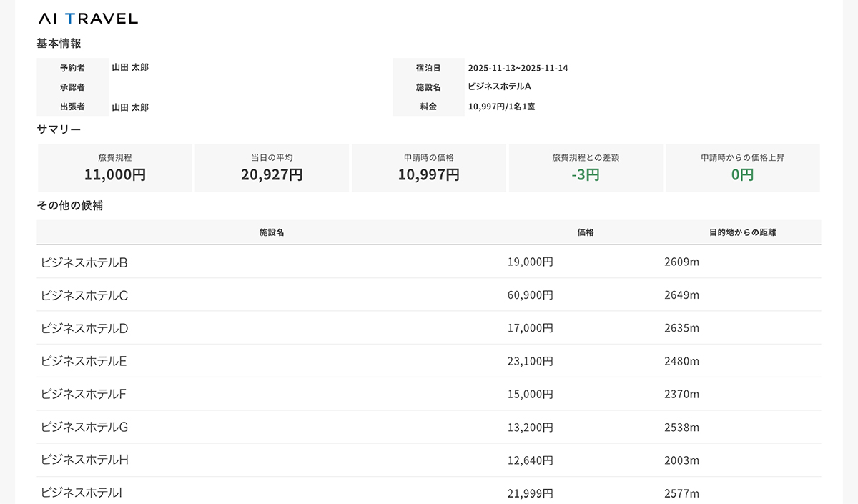Click the 目的地からの距離 column header
This screenshot has width=858, height=504.
pyautogui.click(x=742, y=232)
